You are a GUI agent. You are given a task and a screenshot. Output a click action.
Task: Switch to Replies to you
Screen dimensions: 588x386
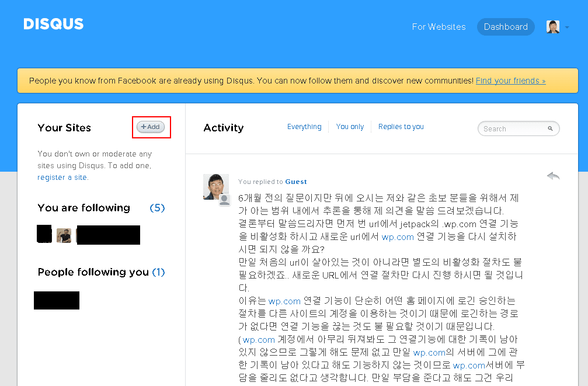pyautogui.click(x=401, y=127)
